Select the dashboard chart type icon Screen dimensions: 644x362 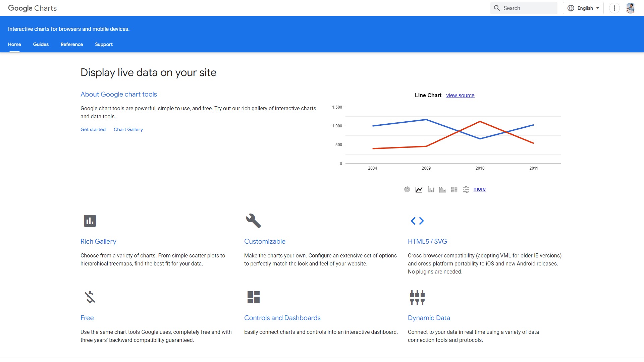(454, 189)
